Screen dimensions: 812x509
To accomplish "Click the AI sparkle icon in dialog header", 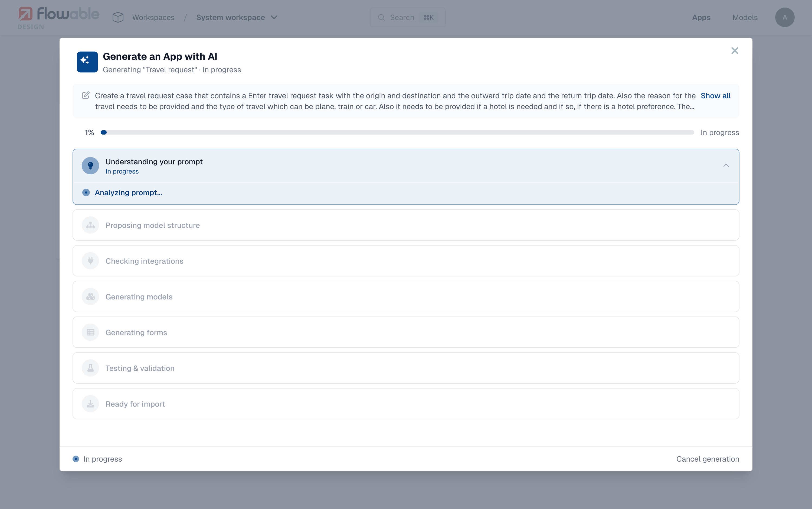I will pyautogui.click(x=87, y=62).
